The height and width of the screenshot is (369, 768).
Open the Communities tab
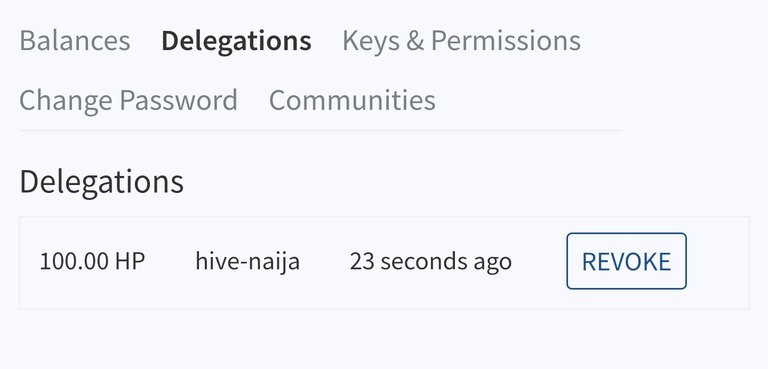click(352, 100)
